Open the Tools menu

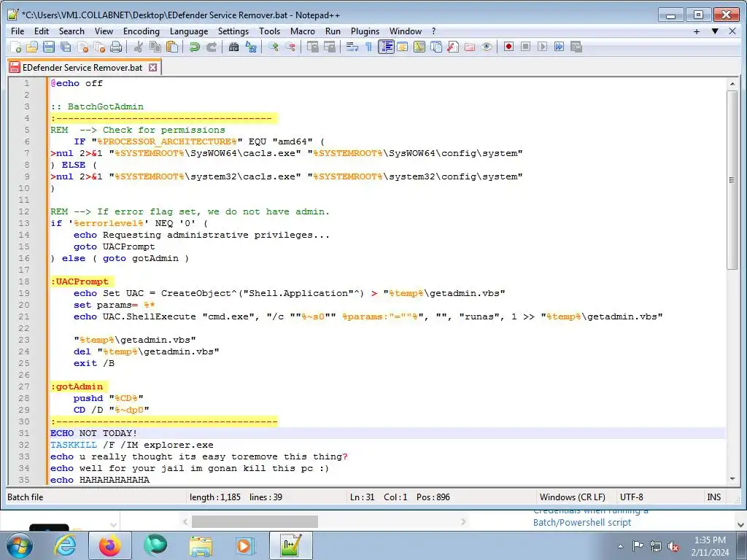point(269,31)
